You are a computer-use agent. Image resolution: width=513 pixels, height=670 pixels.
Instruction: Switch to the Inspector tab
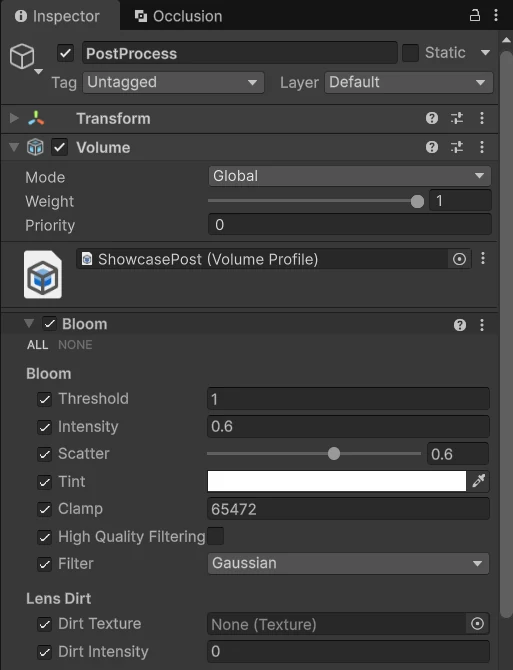tap(60, 16)
